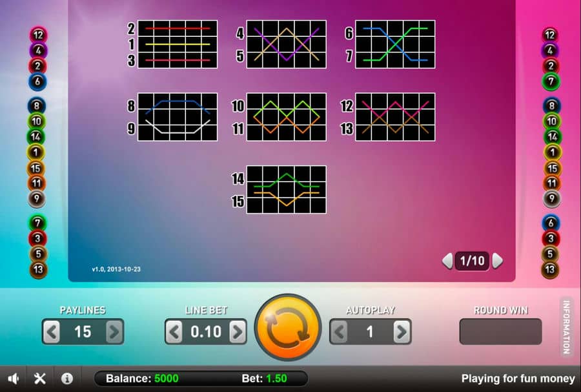Click the paylines value 15

(x=83, y=331)
